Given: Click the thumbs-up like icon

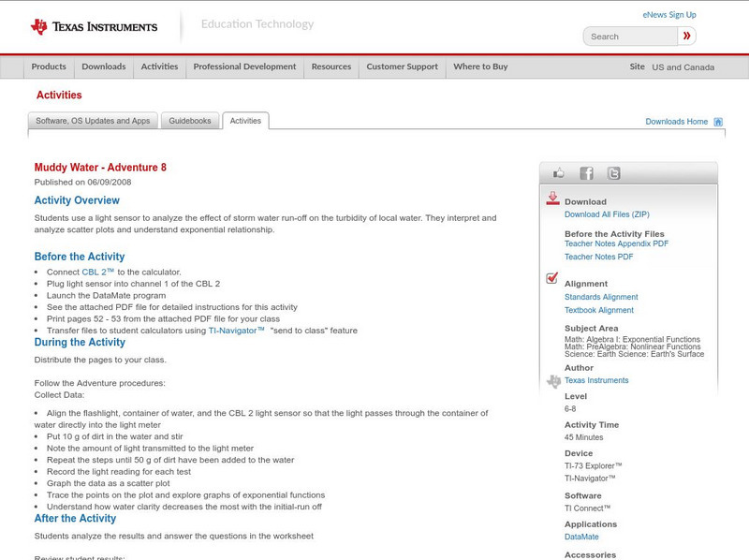Looking at the screenshot, I should (558, 173).
